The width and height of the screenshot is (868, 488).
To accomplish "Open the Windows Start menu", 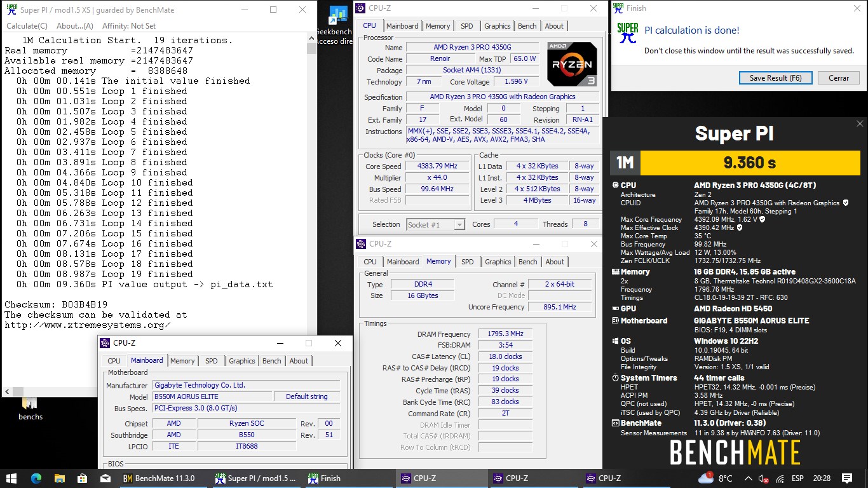I will point(11,478).
